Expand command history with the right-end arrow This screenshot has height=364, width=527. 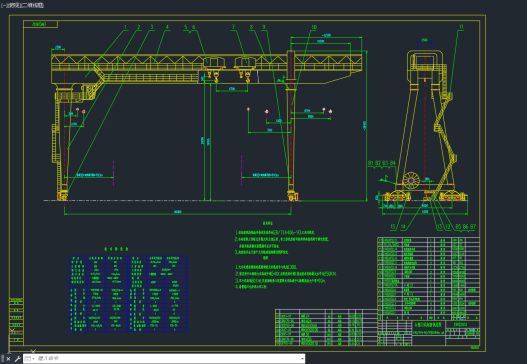click(x=302, y=359)
